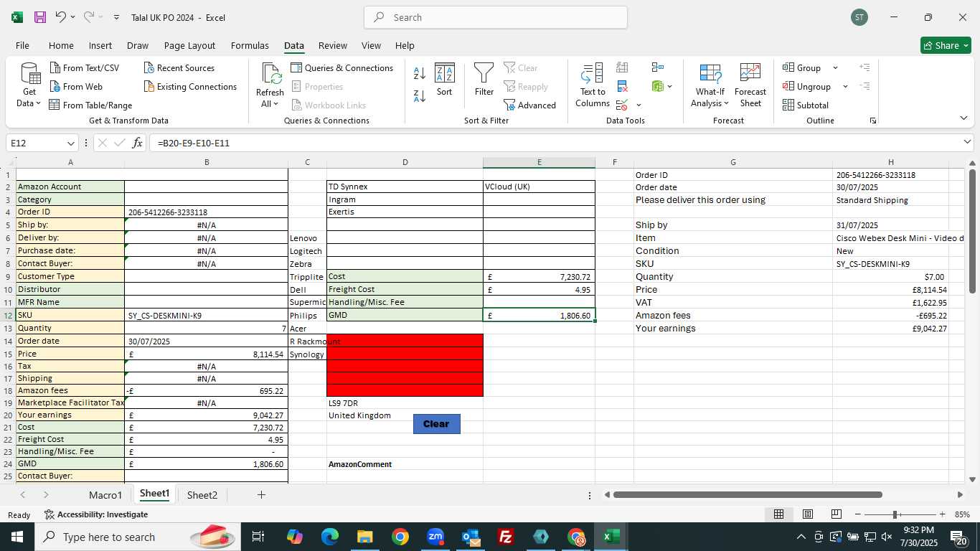The height and width of the screenshot is (551, 980).
Task: Open FileZilla from taskbar
Action: 506,537
